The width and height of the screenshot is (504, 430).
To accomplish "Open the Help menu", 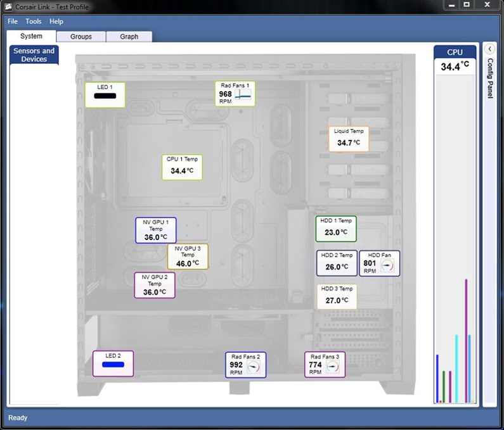I will pyautogui.click(x=56, y=21).
